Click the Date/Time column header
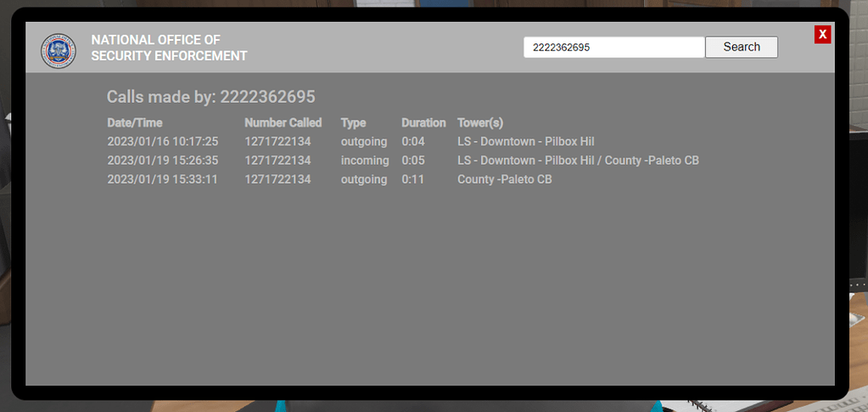 click(x=135, y=122)
